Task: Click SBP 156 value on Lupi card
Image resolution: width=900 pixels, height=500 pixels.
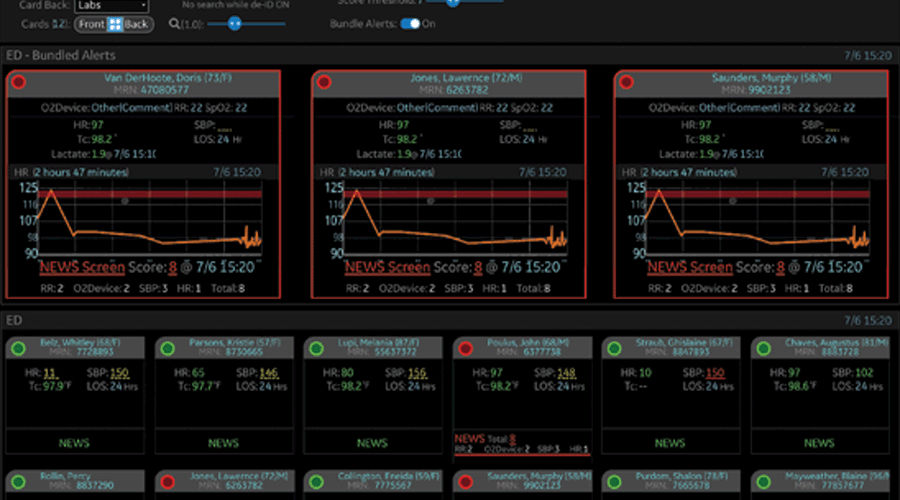Action: [417, 373]
